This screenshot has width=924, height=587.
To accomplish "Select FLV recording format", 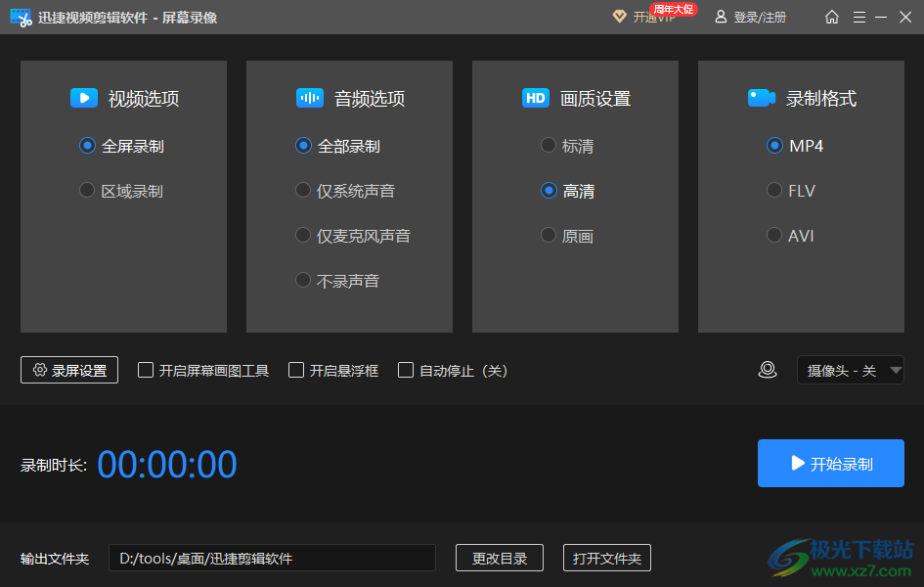I will (774, 191).
